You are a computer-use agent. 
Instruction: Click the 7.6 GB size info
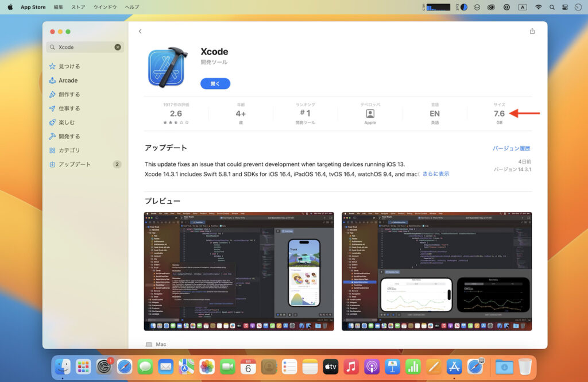[499, 114]
